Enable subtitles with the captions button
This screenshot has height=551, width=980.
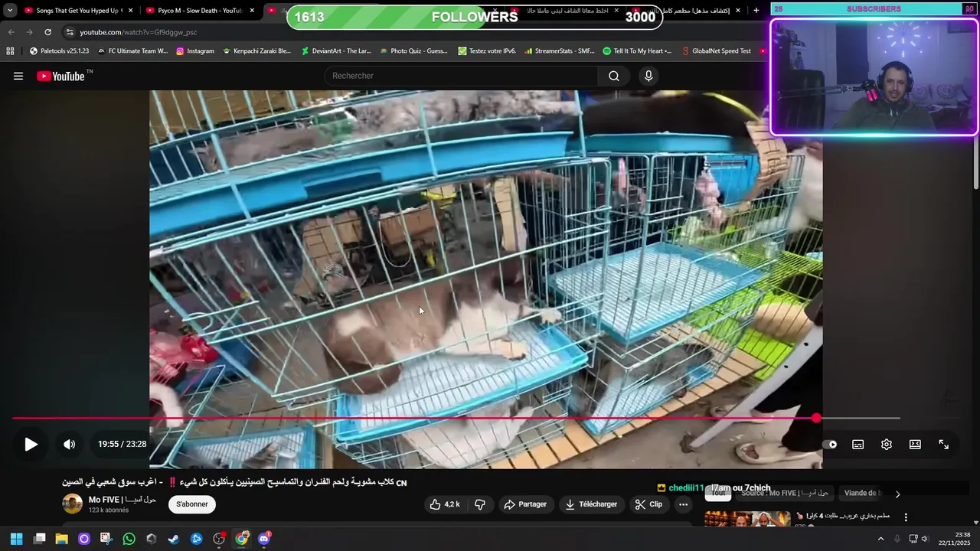point(858,445)
